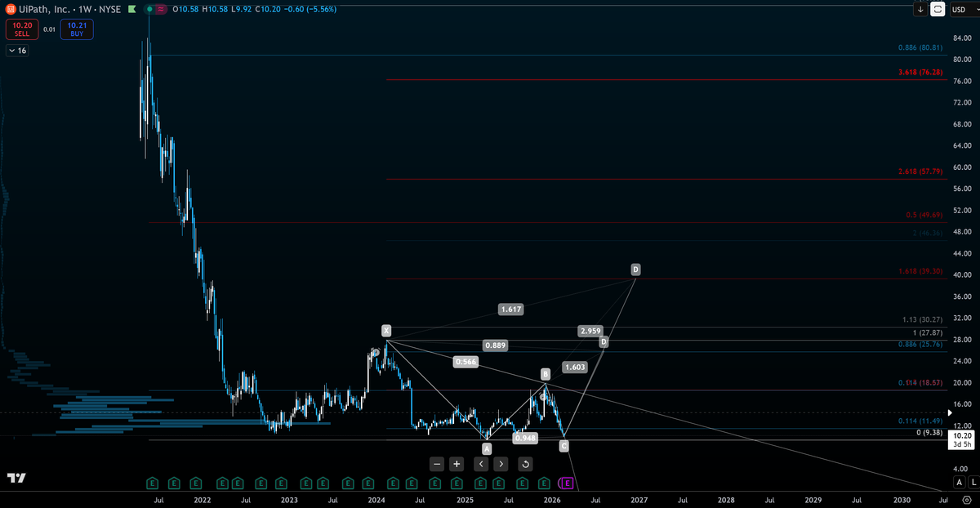Image resolution: width=980 pixels, height=508 pixels.
Task: Select pattern point B label
Action: [x=546, y=374]
